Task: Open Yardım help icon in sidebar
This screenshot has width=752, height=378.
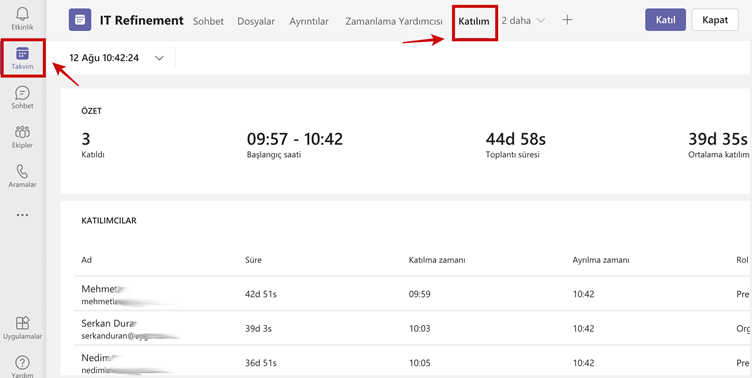Action: pos(23,367)
